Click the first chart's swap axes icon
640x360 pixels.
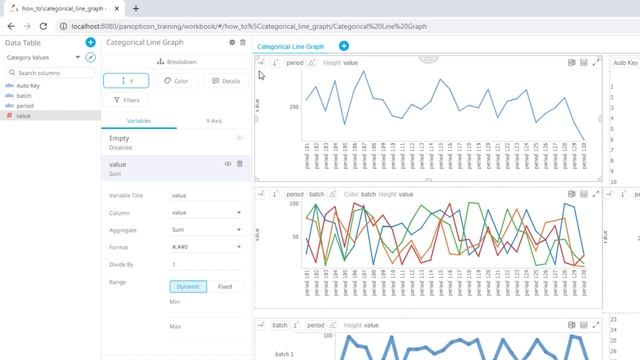point(261,62)
